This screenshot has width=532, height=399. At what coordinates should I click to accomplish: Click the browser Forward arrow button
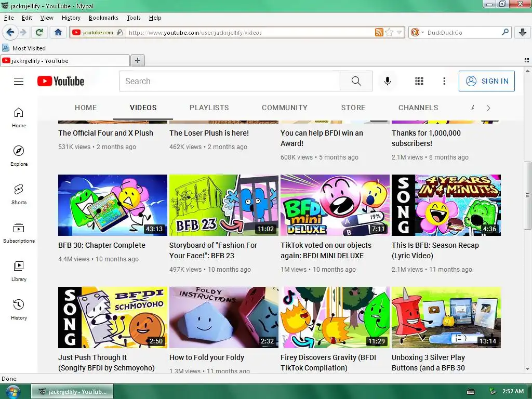(23, 32)
